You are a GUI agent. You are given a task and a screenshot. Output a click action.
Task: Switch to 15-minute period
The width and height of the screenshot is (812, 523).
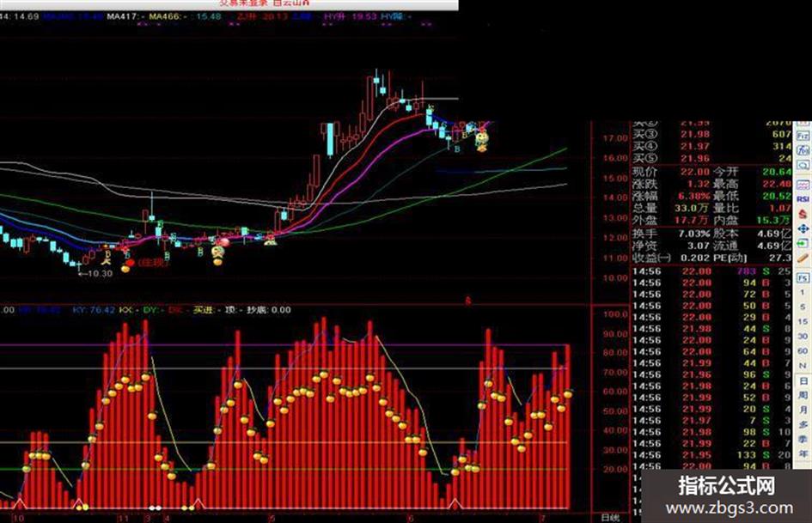(803, 321)
